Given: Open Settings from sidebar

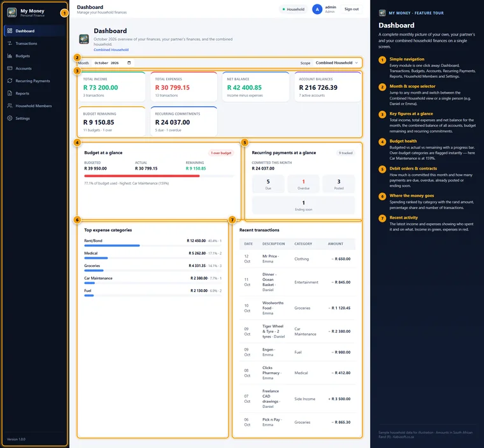Looking at the screenshot, I should pyautogui.click(x=35, y=118).
